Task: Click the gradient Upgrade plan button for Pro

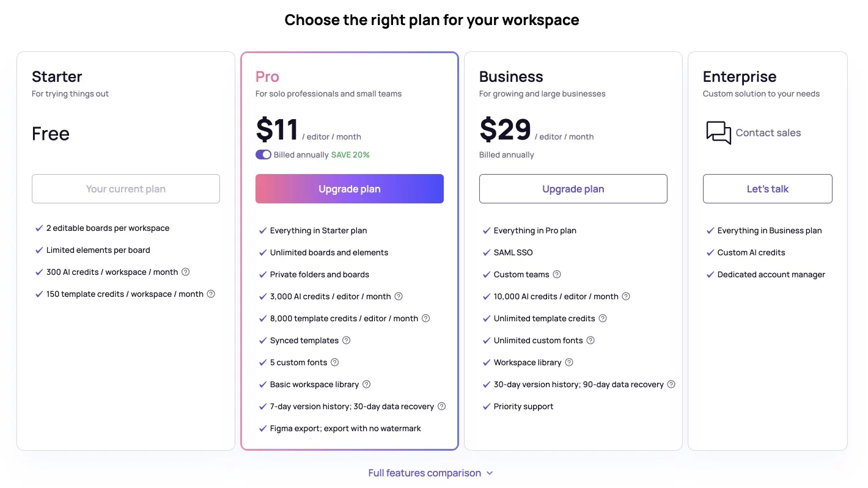Action: point(349,189)
